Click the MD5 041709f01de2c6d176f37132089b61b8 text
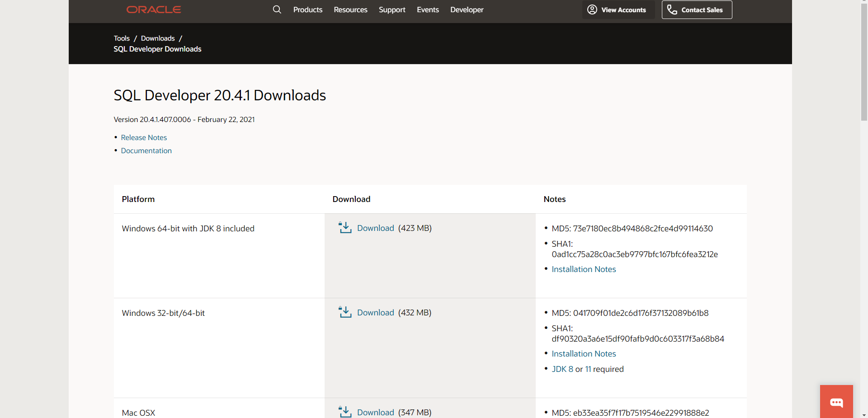The image size is (868, 418). click(630, 313)
